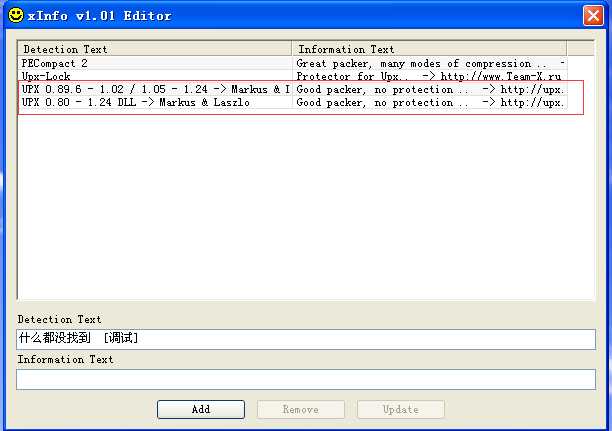
Task: Click the Add button
Action: (201, 409)
